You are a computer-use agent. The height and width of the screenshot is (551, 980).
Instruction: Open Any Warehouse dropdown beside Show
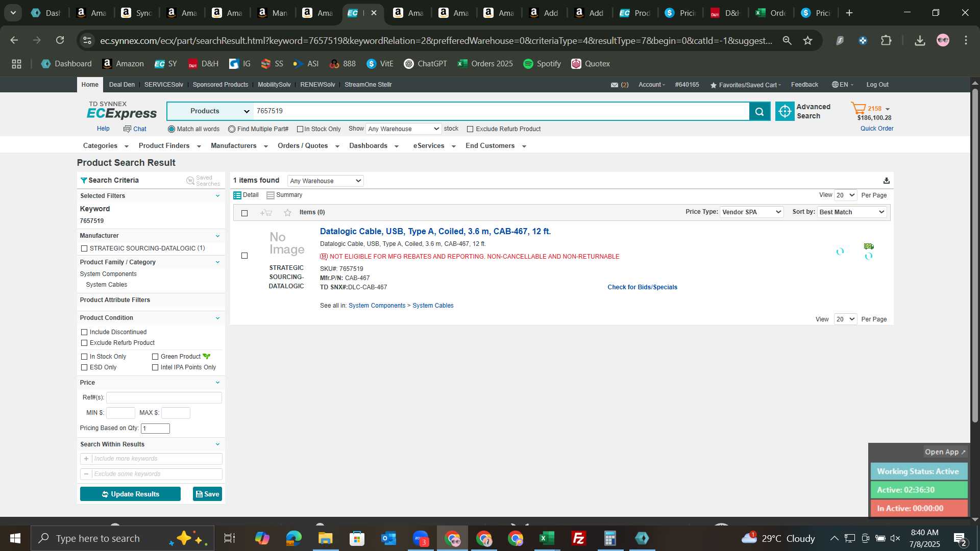coord(403,129)
